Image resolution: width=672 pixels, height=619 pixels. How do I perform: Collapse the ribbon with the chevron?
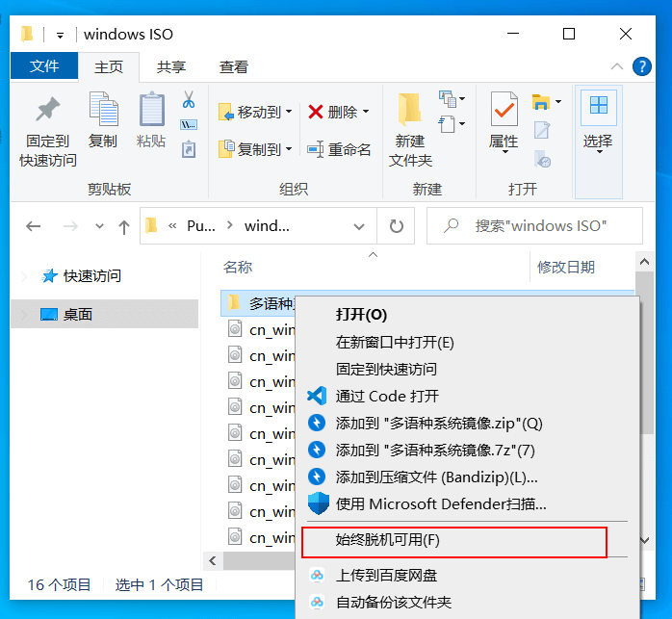coord(617,66)
